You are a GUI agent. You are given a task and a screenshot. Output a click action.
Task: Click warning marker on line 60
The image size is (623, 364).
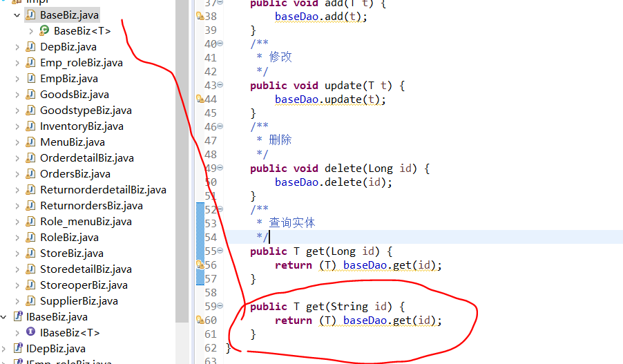200,320
